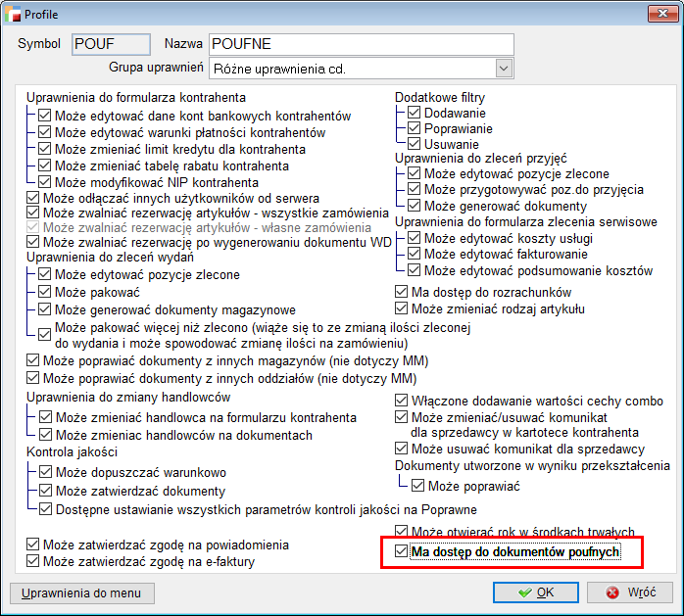This screenshot has height=616, width=684.
Task: Disable Może odłączać innych użytkowników od serwera
Action: click(34, 198)
